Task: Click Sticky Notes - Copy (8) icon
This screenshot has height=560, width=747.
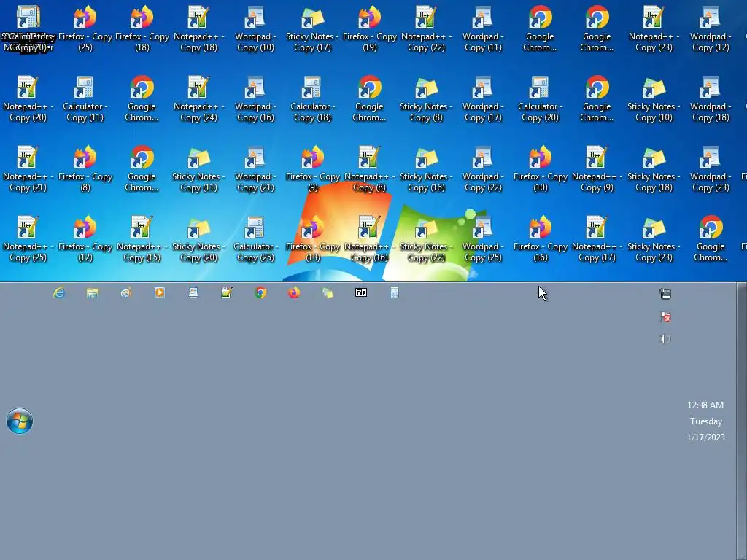Action: pos(426,98)
